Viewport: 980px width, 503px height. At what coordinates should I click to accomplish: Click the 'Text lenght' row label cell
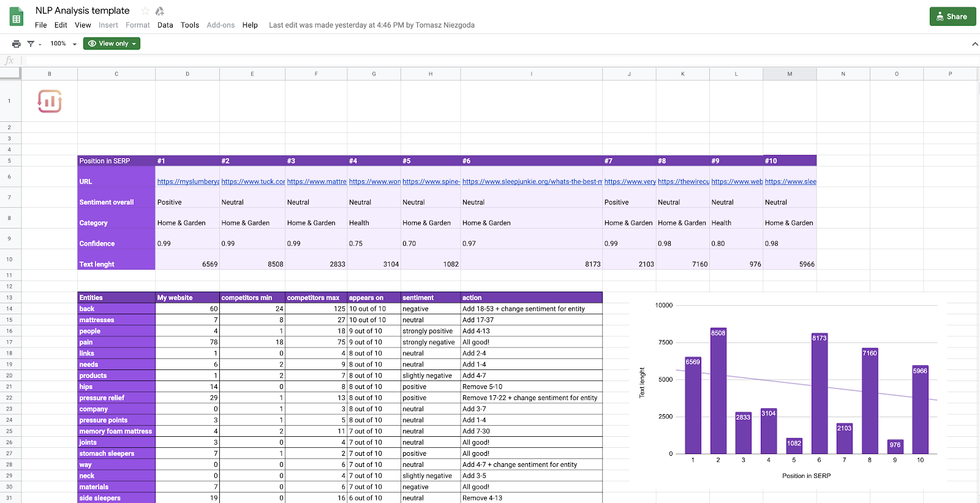click(116, 260)
